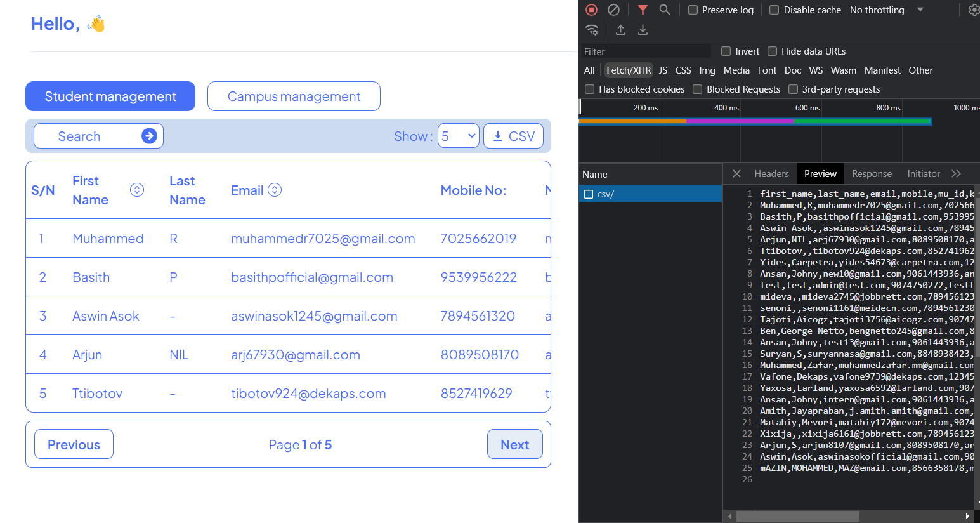Open the Show entries dropdown
Screen dimensions: 980x523
point(459,136)
